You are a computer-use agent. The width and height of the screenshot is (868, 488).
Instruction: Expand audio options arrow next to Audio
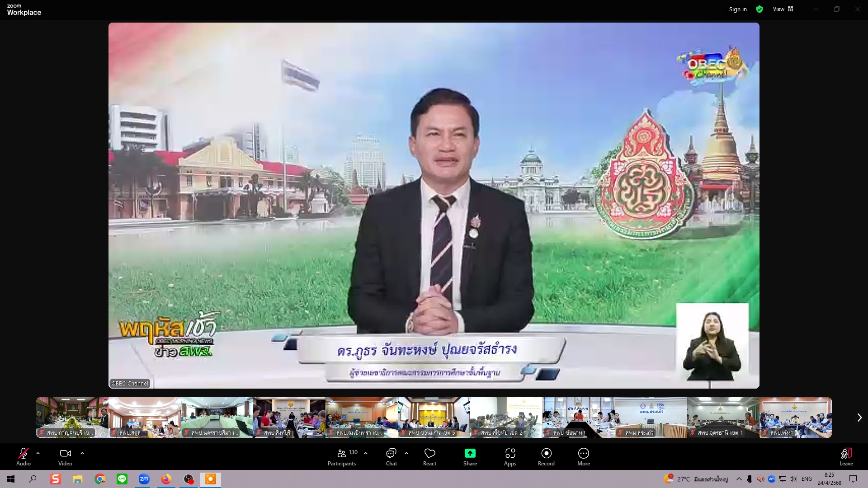coord(38,453)
